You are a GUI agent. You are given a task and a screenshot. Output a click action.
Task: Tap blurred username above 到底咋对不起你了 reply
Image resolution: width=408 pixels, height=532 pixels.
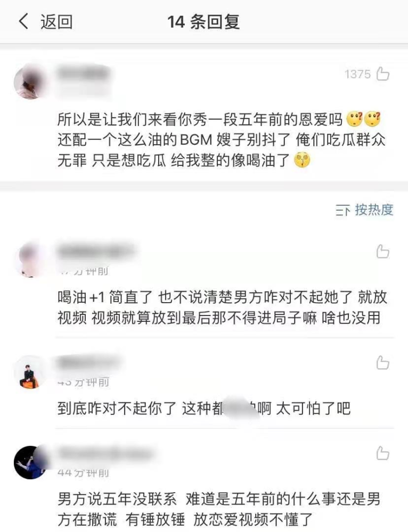pos(89,362)
